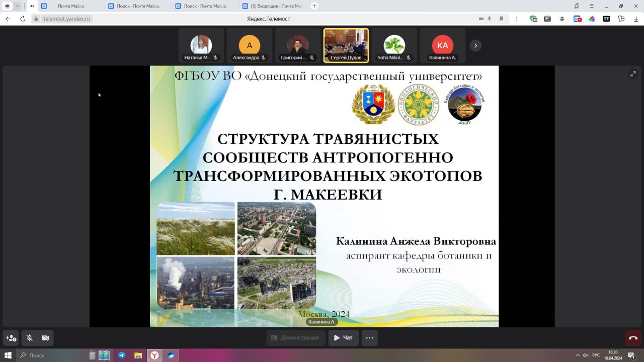Expand presentation to fullscreen with arrows icon
Viewport: 644px width, 362px height.
[x=633, y=74]
